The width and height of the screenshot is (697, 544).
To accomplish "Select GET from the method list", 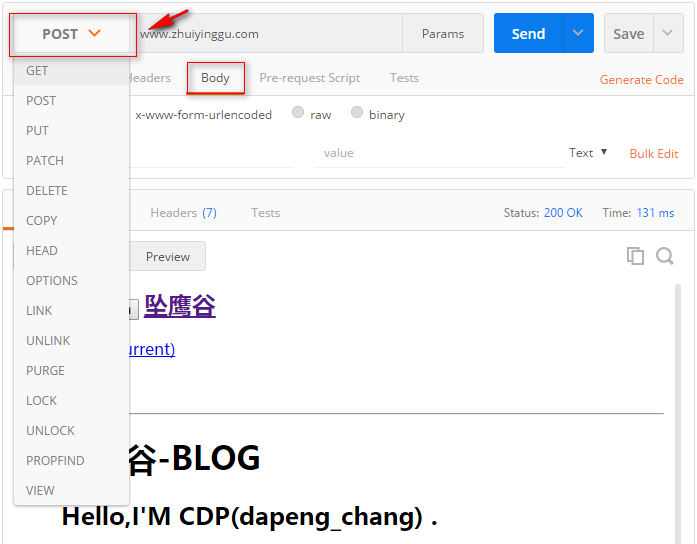I will coord(71,71).
